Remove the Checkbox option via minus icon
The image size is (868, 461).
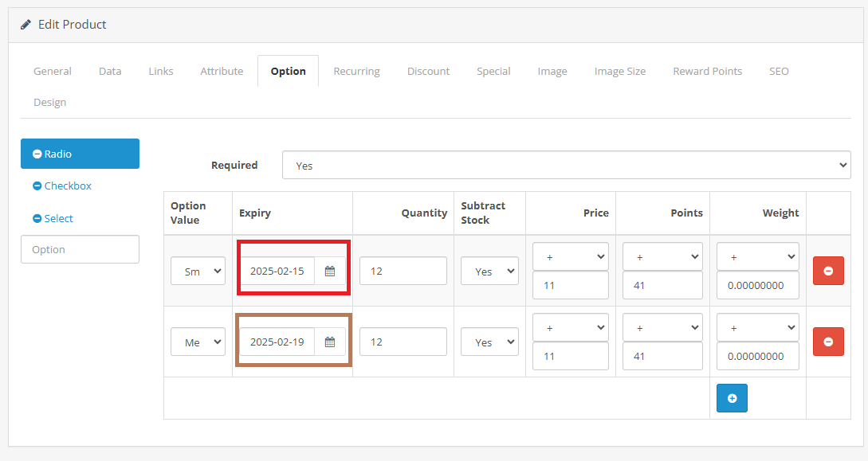pyautogui.click(x=37, y=186)
